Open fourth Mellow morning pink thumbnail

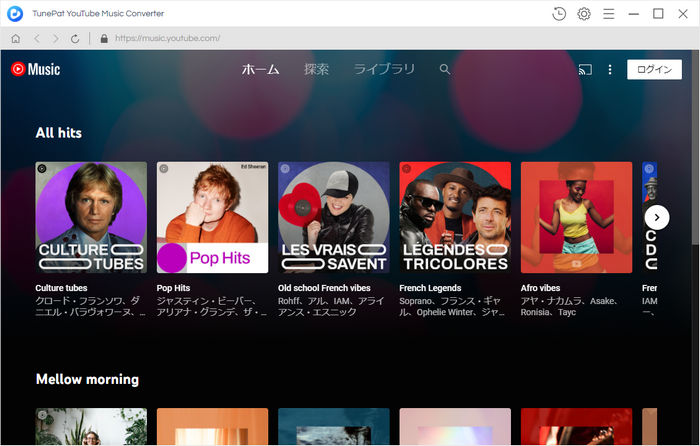pos(455,426)
